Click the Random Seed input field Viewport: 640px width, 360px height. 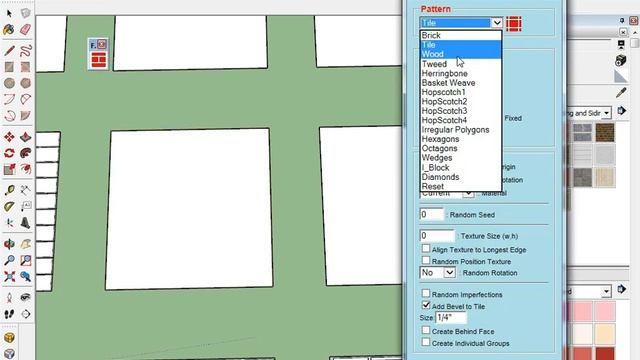pyautogui.click(x=431, y=214)
